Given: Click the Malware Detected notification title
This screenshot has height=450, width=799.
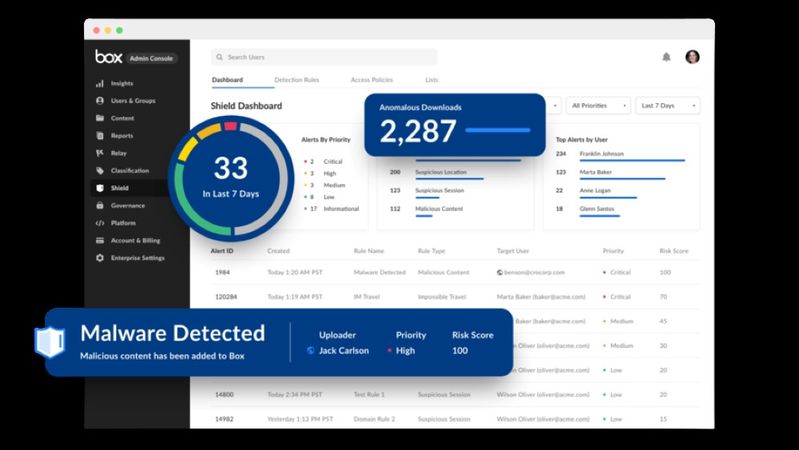Looking at the screenshot, I should coord(173,333).
